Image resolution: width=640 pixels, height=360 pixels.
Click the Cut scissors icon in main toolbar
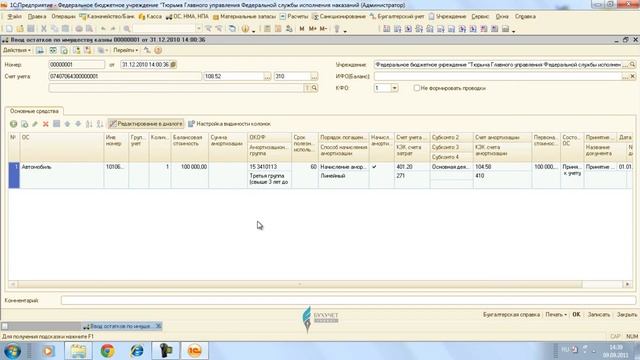tap(44, 29)
